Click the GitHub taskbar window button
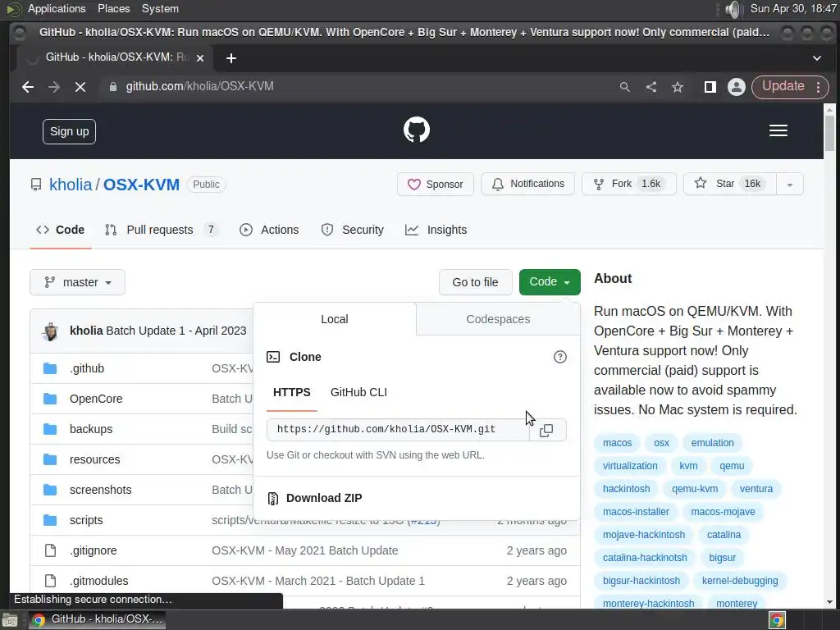 click(97, 619)
